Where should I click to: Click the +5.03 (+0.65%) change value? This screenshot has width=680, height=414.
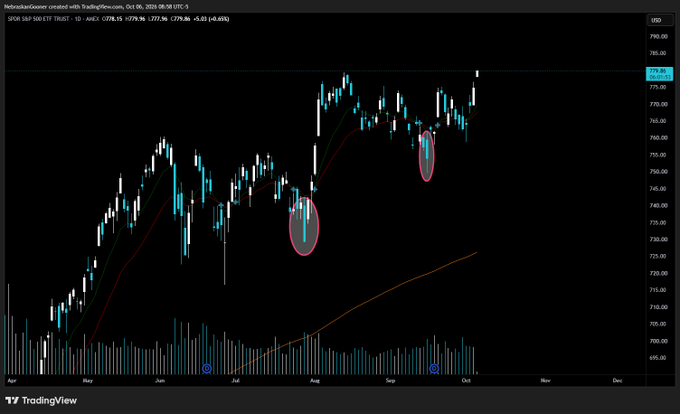point(211,19)
